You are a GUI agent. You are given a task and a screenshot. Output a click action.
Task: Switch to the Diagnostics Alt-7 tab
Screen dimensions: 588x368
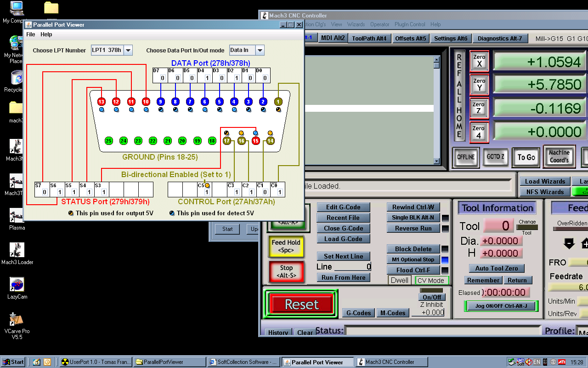coord(500,39)
